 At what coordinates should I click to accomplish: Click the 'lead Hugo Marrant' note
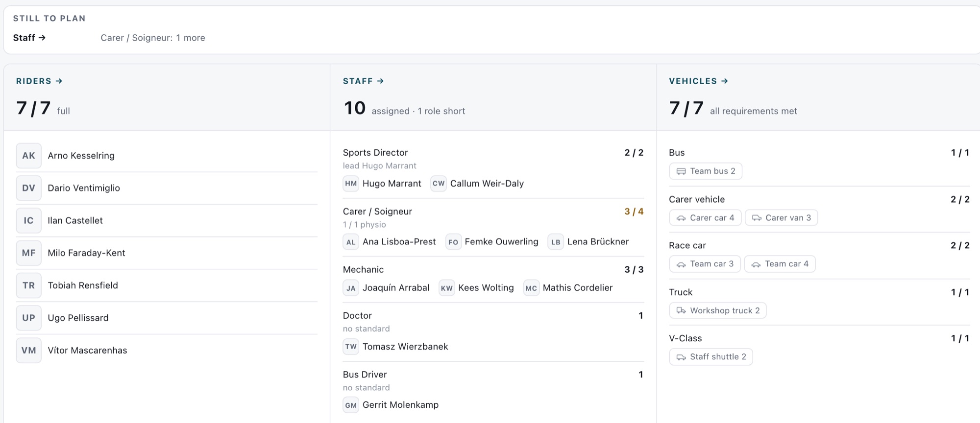coord(380,166)
